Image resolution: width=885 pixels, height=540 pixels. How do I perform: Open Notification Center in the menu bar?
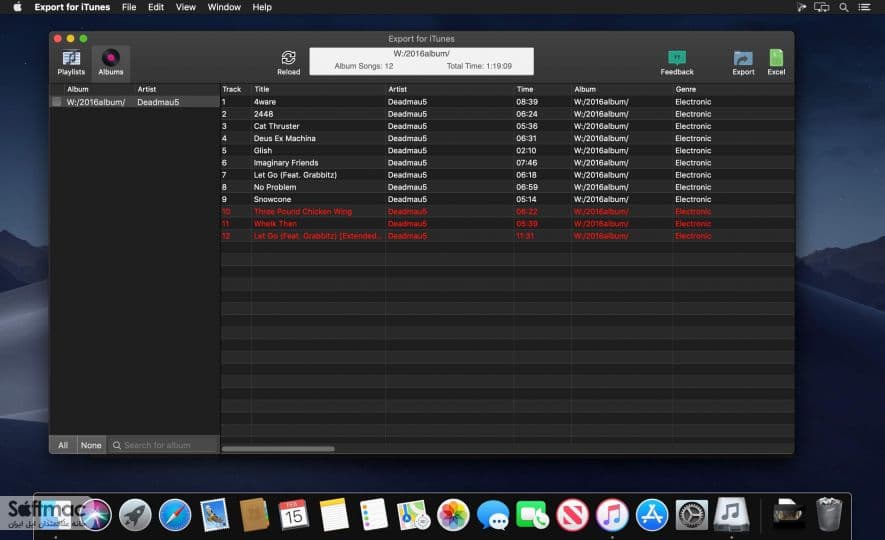pos(864,7)
